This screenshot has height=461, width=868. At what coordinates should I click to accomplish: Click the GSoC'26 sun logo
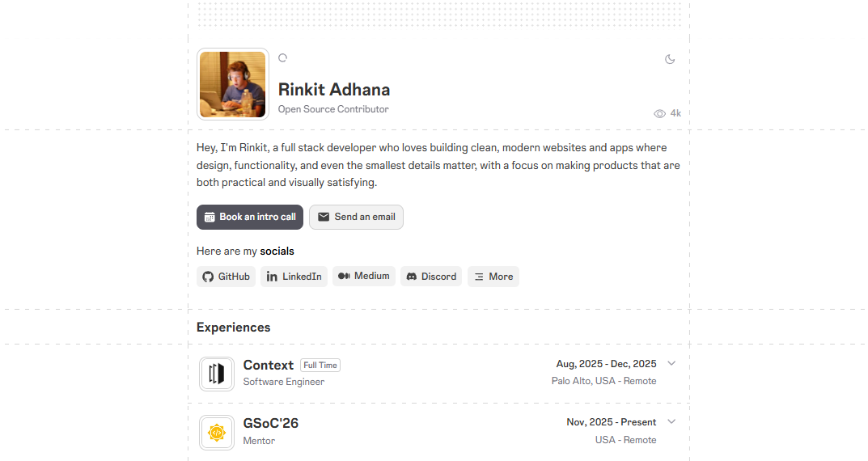tap(217, 432)
